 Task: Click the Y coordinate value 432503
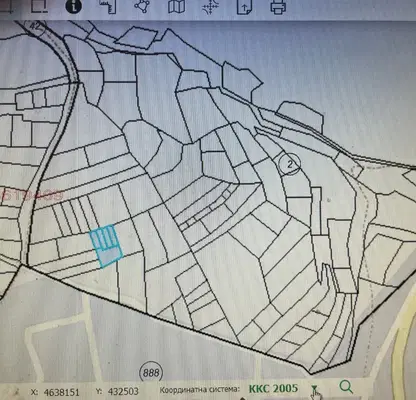tap(123, 391)
